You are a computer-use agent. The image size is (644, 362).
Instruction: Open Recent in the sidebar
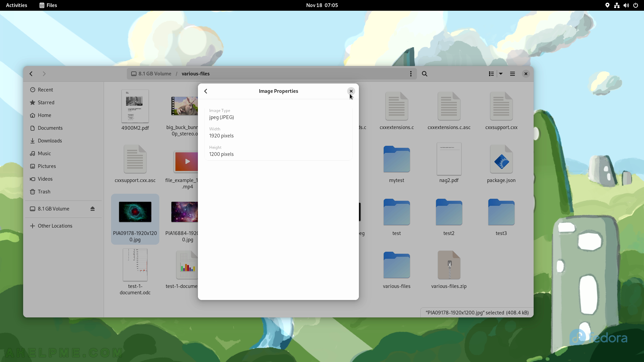tap(63, 90)
